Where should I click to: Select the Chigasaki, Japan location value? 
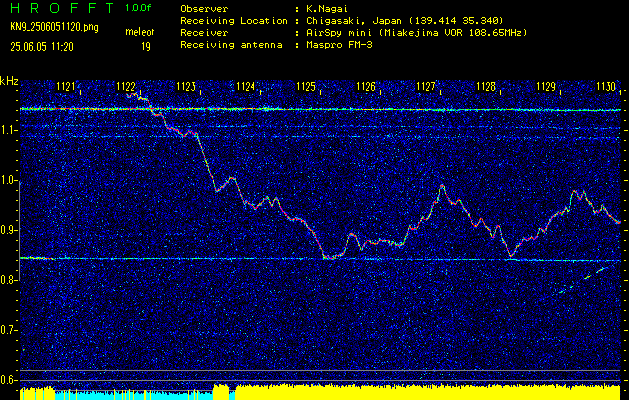coord(404,21)
